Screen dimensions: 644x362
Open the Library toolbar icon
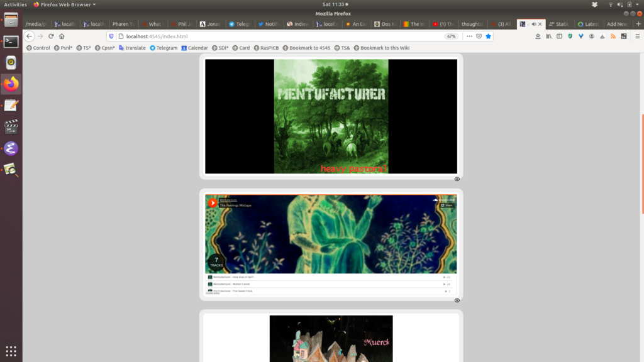548,36
